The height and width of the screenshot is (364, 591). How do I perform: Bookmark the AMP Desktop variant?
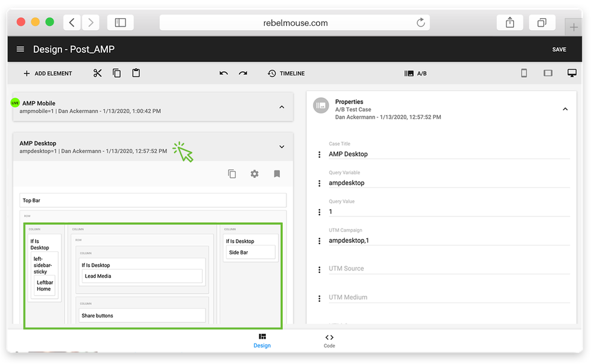[x=277, y=174]
